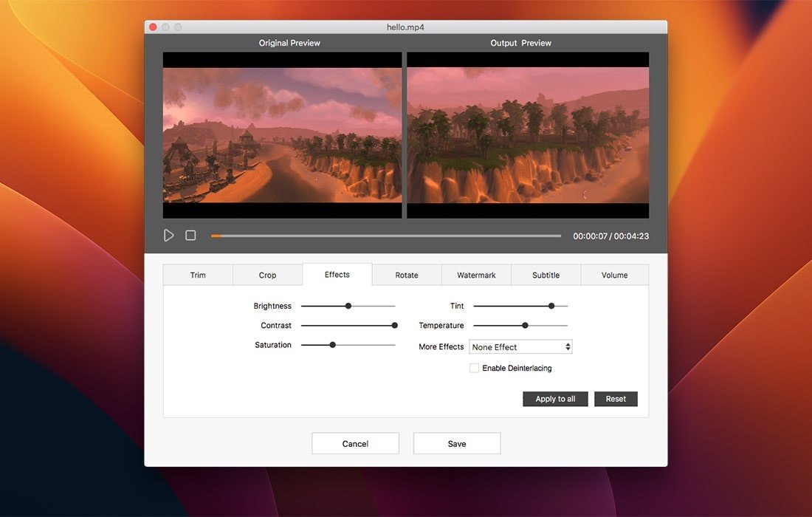Screen dimensions: 812x517
Task: Switch to the Volume tab
Action: [x=614, y=275]
